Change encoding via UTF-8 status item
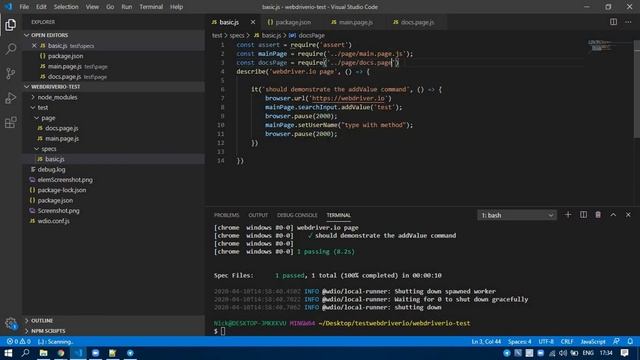 pyautogui.click(x=546, y=341)
